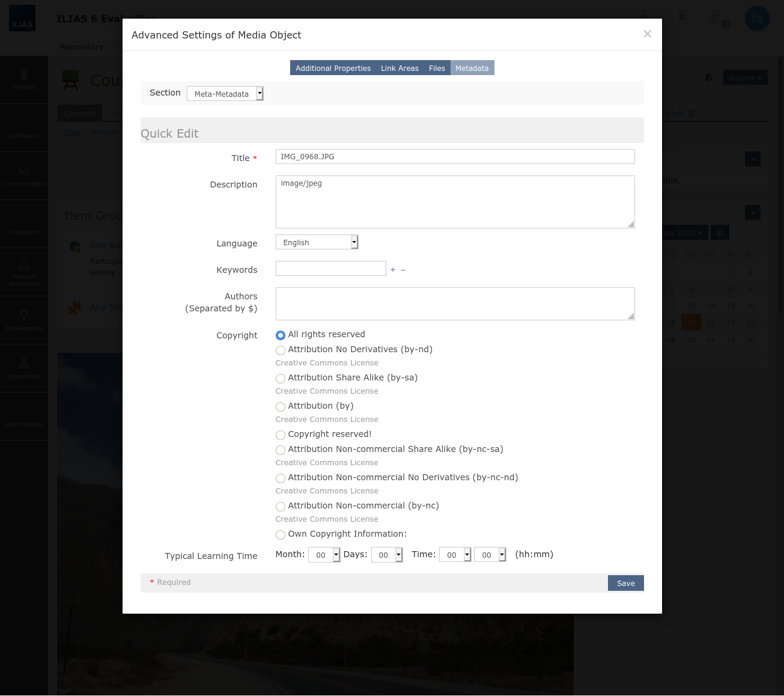This screenshot has width=784, height=696.
Task: Choose the Copyright reserved! option
Action: [281, 435]
